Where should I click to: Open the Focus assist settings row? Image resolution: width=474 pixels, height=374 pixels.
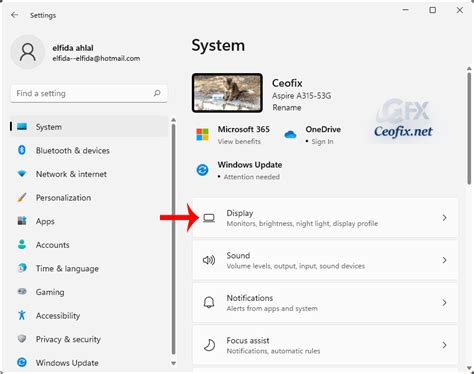click(325, 345)
